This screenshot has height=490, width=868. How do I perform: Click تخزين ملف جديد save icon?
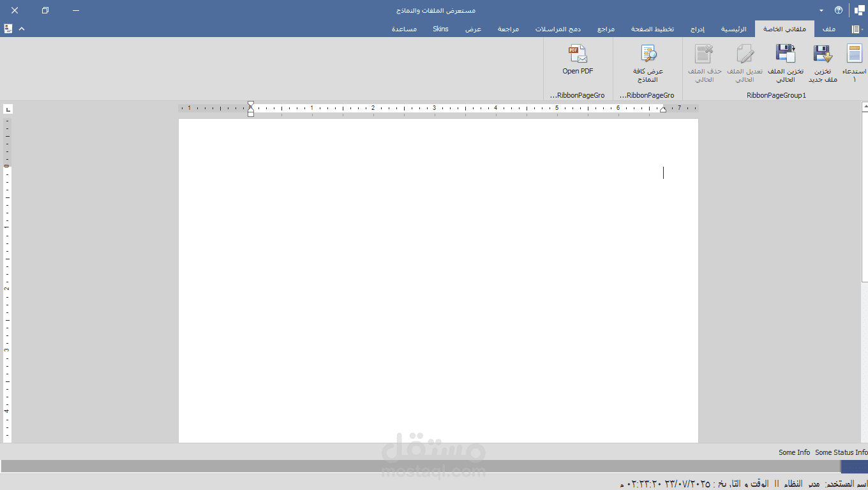[x=823, y=54]
